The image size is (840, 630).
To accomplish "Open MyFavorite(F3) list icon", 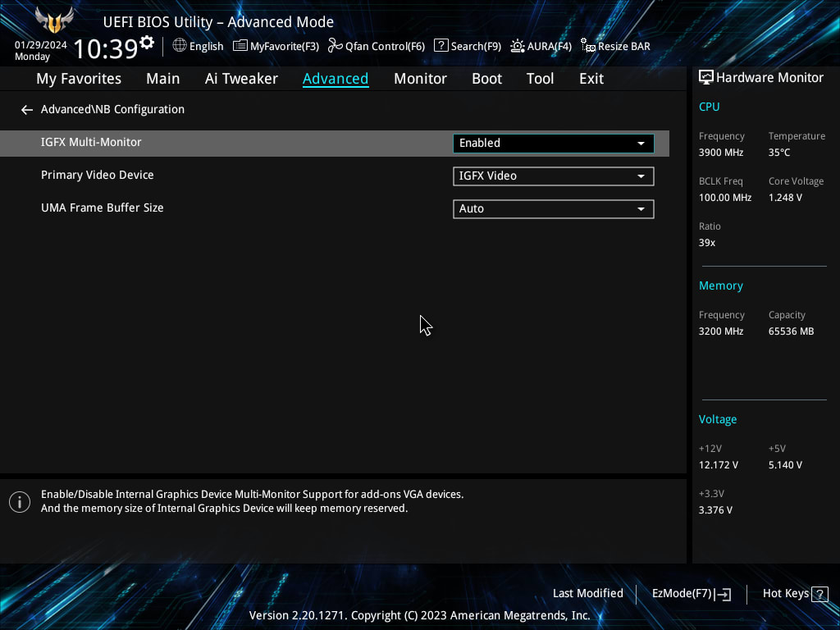I will point(240,46).
